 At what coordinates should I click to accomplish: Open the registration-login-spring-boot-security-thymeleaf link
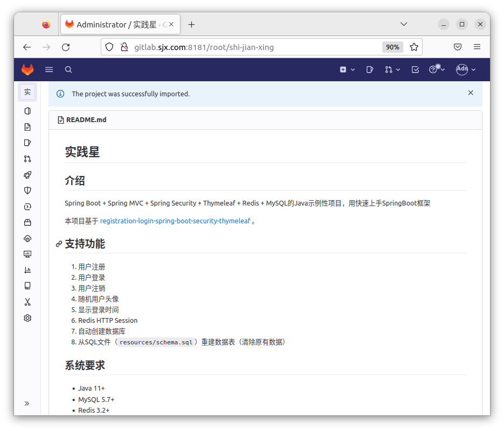pos(175,221)
